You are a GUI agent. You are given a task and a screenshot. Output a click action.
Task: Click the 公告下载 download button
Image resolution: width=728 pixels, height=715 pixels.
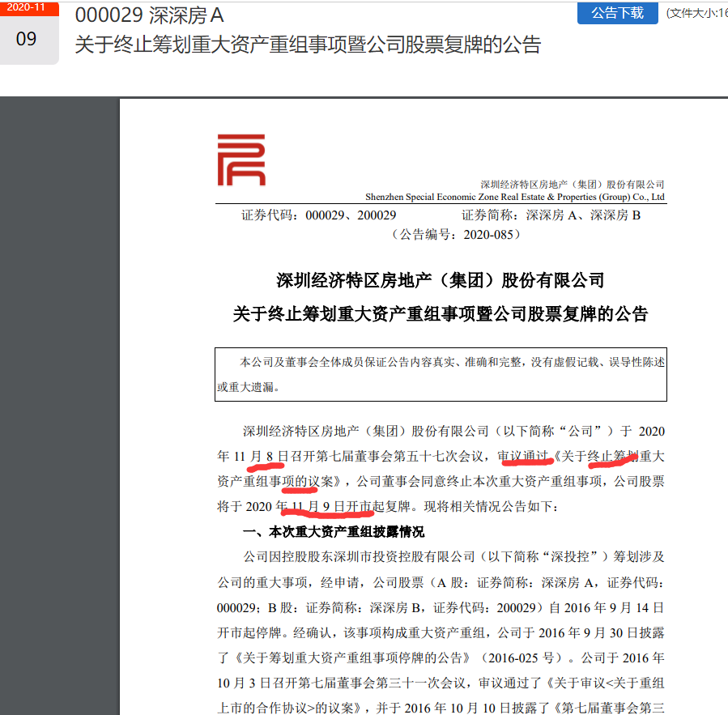click(616, 13)
